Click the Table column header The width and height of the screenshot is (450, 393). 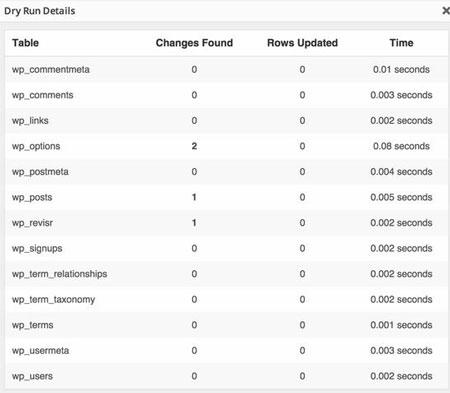(25, 43)
